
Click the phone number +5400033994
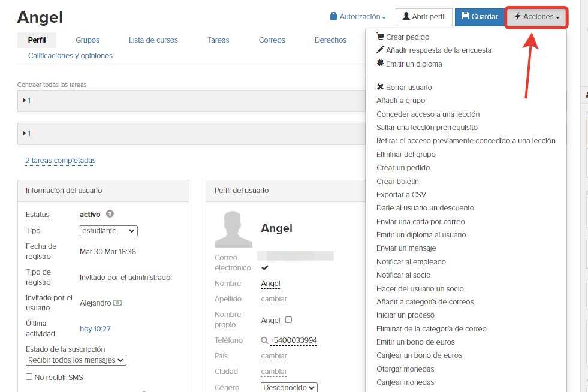pyautogui.click(x=293, y=340)
